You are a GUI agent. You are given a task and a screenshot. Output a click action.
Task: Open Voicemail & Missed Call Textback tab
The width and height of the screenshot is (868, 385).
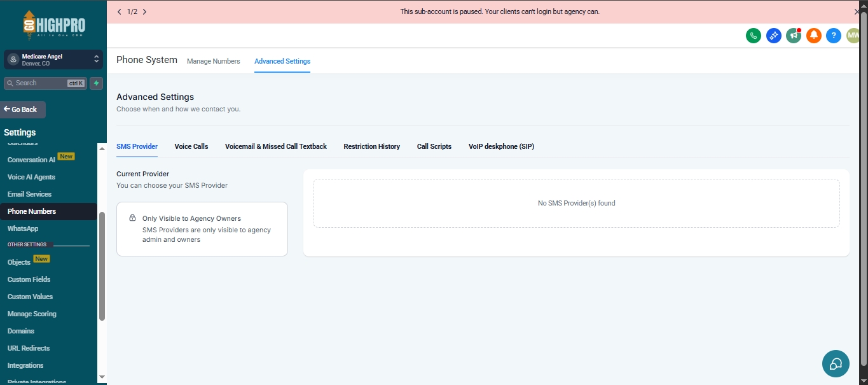(276, 146)
